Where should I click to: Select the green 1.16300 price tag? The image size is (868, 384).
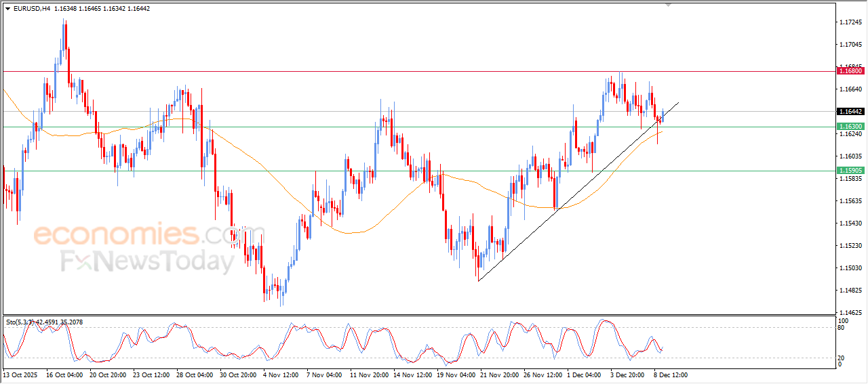[850, 127]
